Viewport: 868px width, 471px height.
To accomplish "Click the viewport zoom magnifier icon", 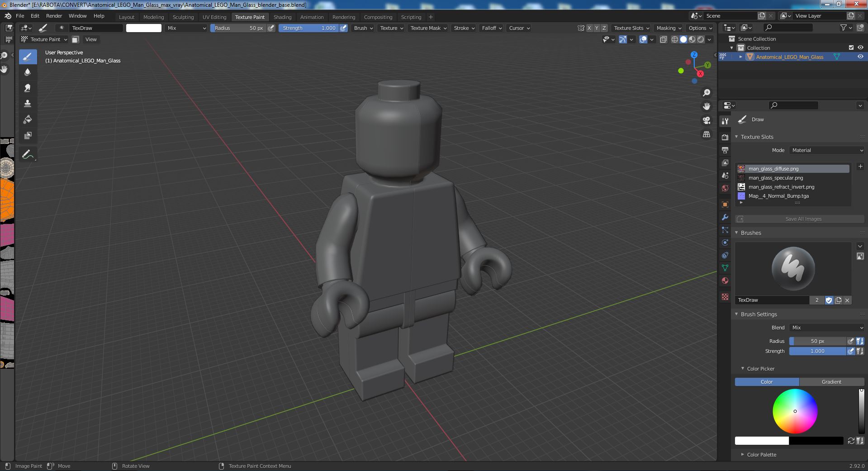I will 706,93.
